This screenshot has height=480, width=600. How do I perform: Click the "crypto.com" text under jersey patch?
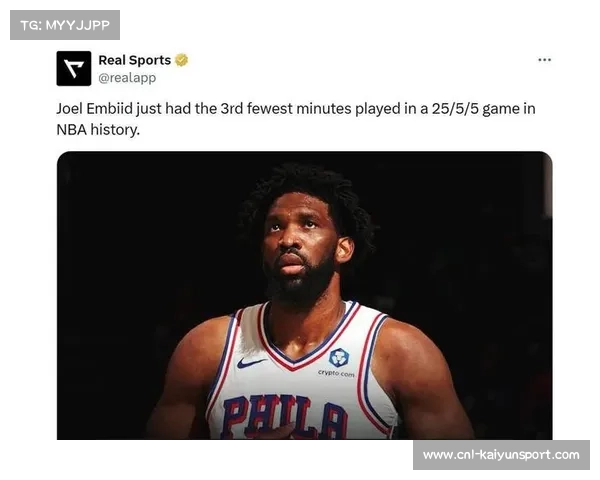(x=336, y=374)
